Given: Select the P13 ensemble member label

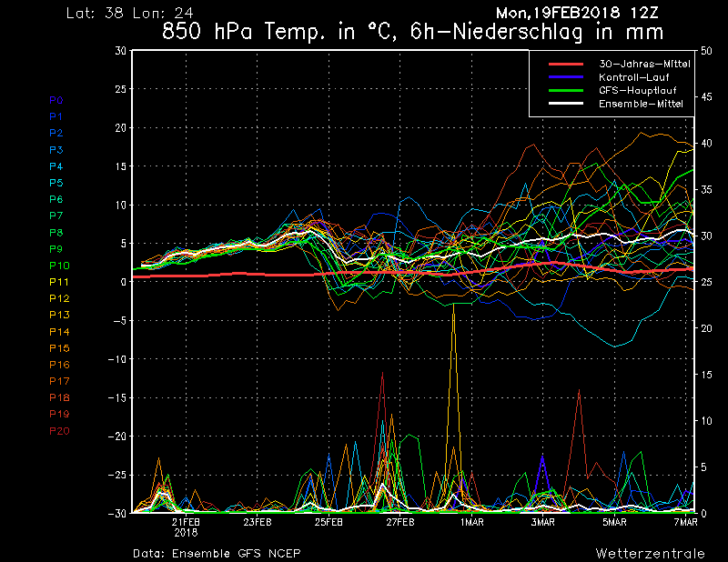Looking at the screenshot, I should point(58,315).
